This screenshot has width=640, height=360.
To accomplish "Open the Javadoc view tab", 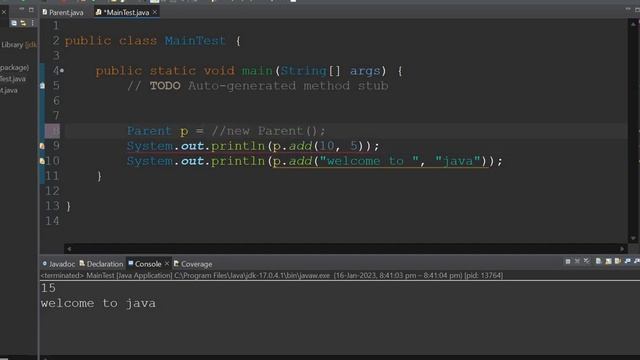I will (x=59, y=264).
